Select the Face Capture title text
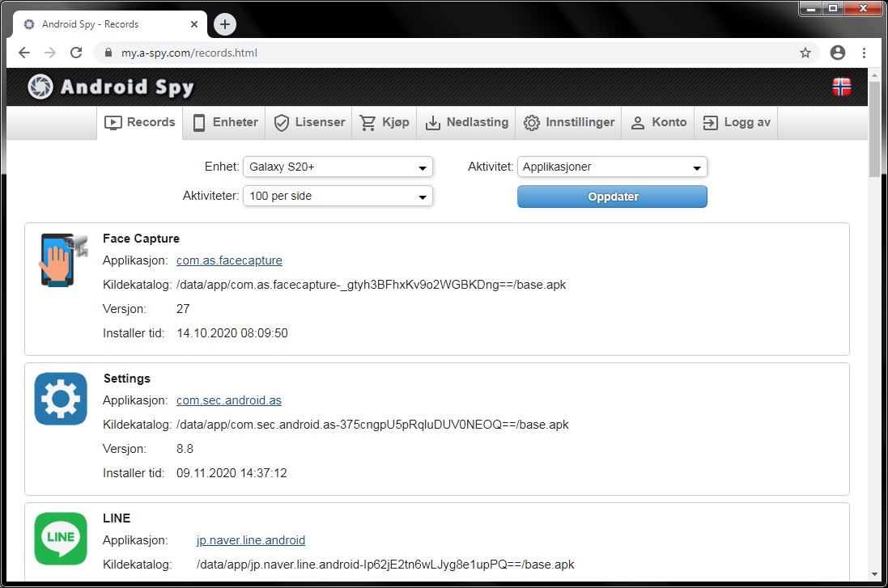The width and height of the screenshot is (888, 588). click(141, 239)
